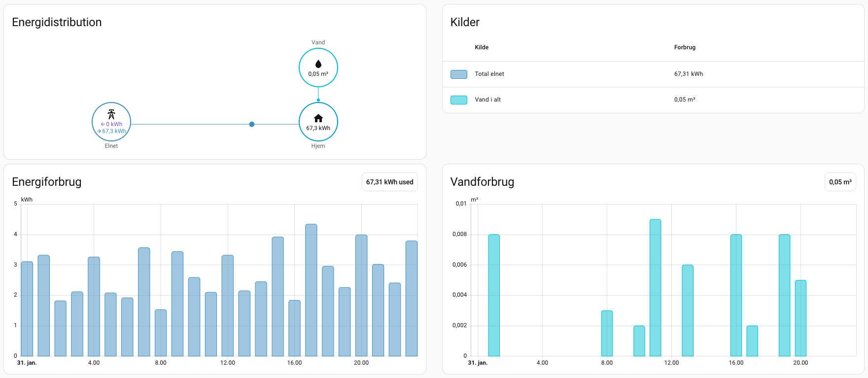This screenshot has width=868, height=378.
Task: Select the "Vand i alt" source name
Action: click(488, 100)
